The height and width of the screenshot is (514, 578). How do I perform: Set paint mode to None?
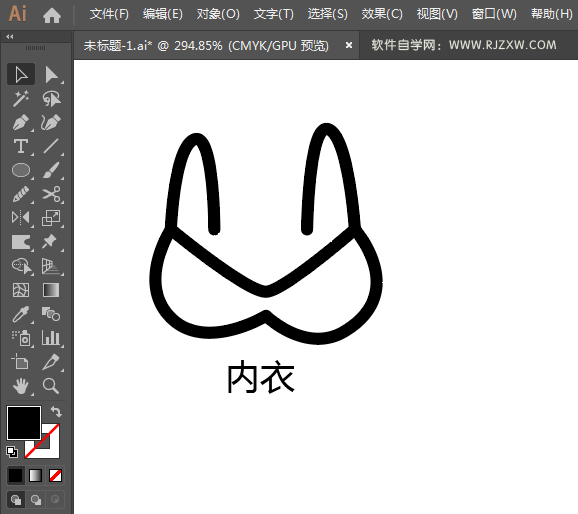coord(55,476)
